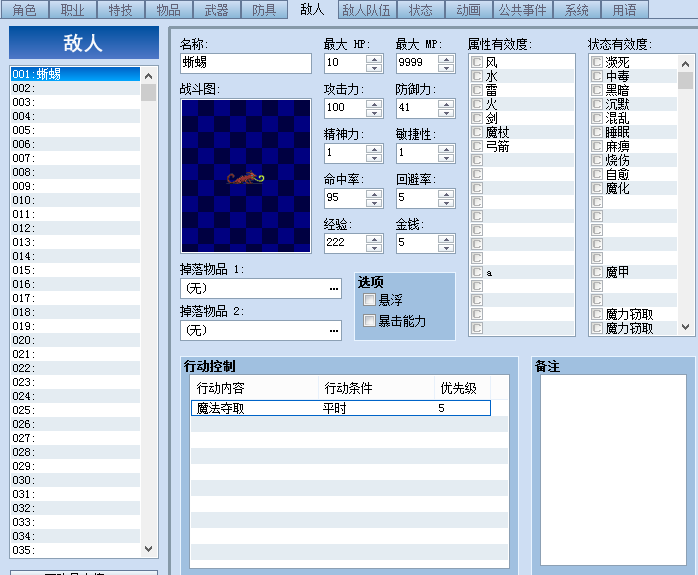This screenshot has width=698, height=575.
Task: Open the 武器 tab
Action: (x=216, y=10)
